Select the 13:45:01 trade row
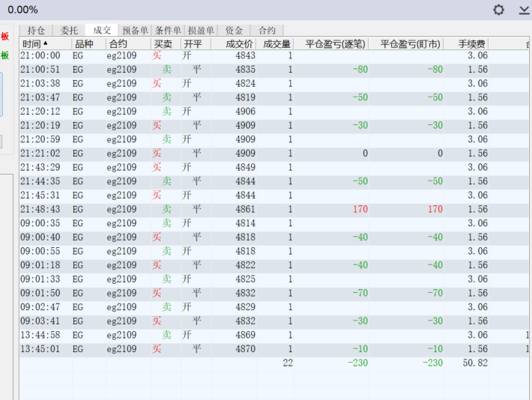 point(273,349)
